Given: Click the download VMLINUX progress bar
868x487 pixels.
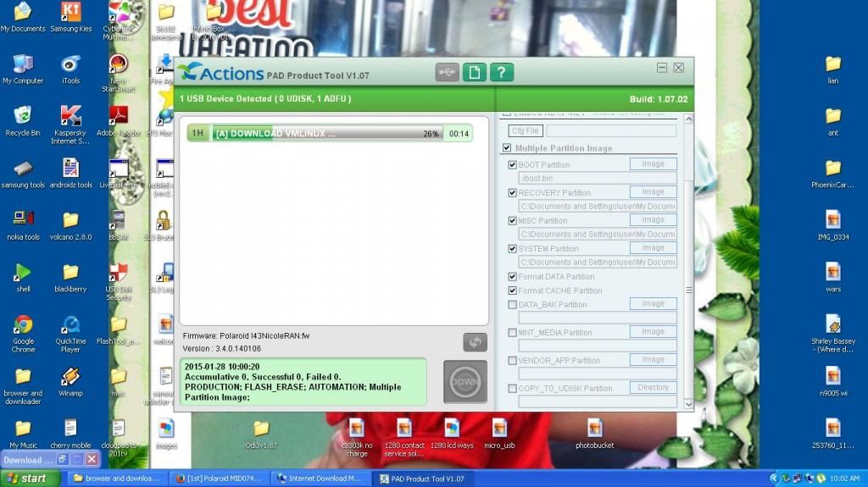Looking at the screenshot, I should [330, 133].
